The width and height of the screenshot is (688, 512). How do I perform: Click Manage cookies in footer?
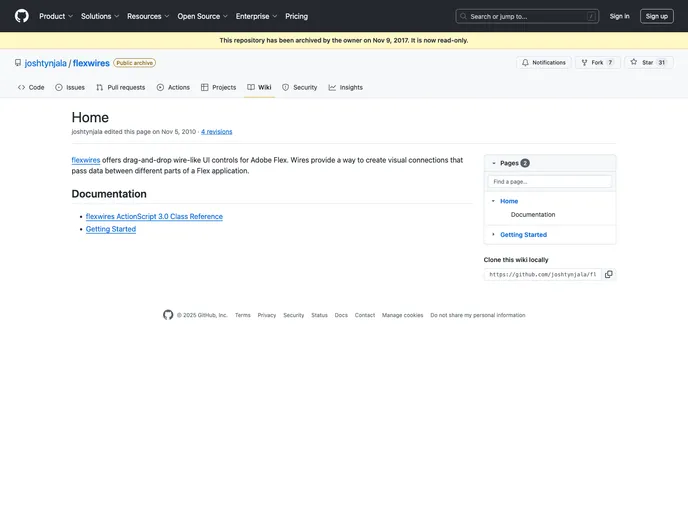402,315
